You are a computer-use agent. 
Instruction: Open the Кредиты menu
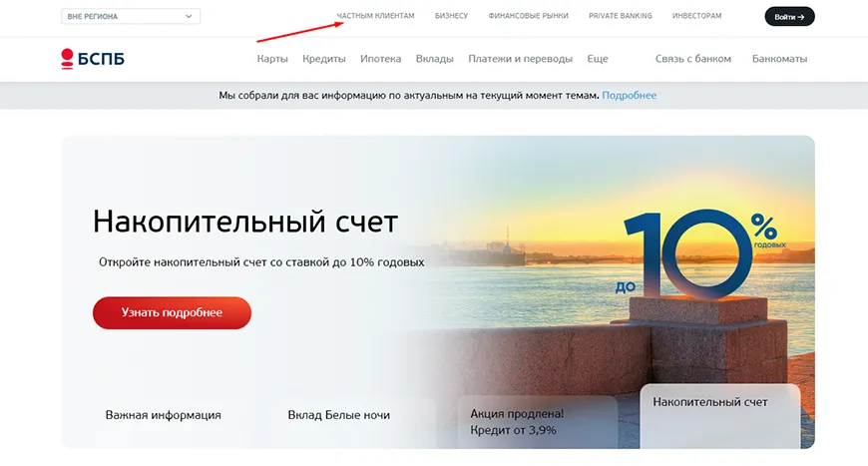(x=324, y=59)
